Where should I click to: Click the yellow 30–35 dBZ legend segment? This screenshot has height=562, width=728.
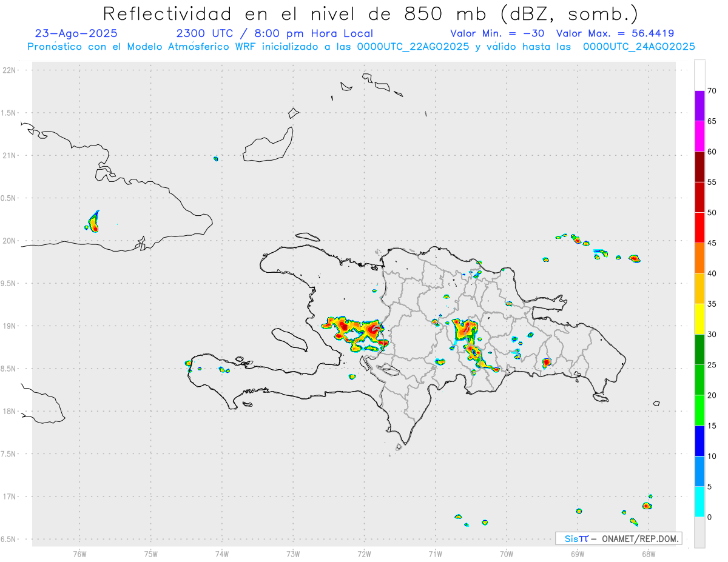(699, 319)
